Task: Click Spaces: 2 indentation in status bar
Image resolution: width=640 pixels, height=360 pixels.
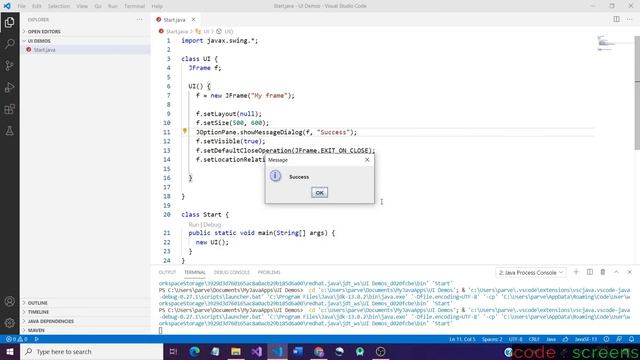Action: click(492, 339)
